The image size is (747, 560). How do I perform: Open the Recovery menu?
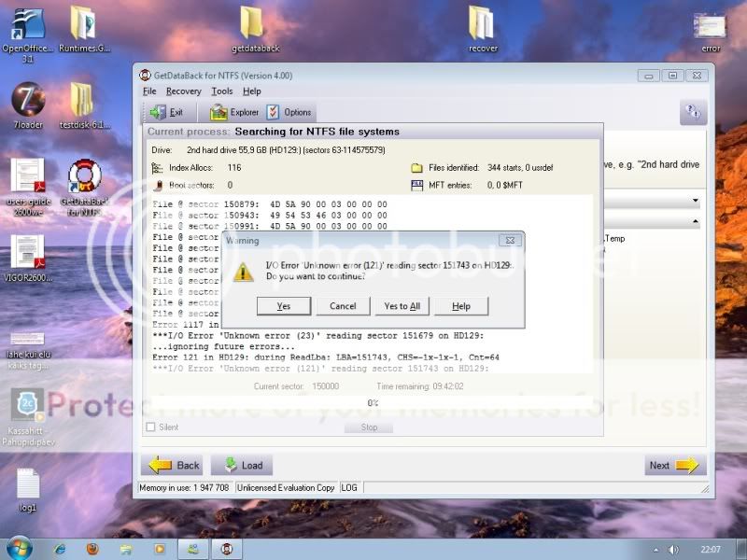click(183, 91)
